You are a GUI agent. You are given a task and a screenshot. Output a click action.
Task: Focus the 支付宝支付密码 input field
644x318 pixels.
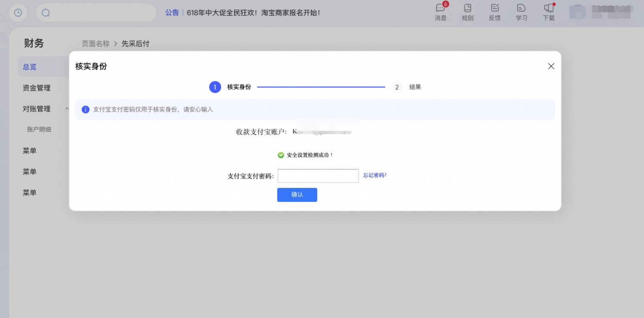[x=318, y=176]
